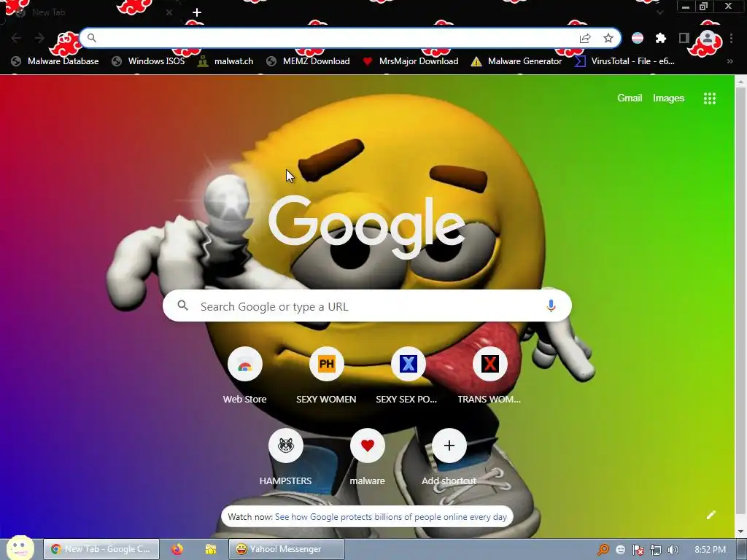Open Chrome three-dot menu
747x560 pixels.
point(731,38)
